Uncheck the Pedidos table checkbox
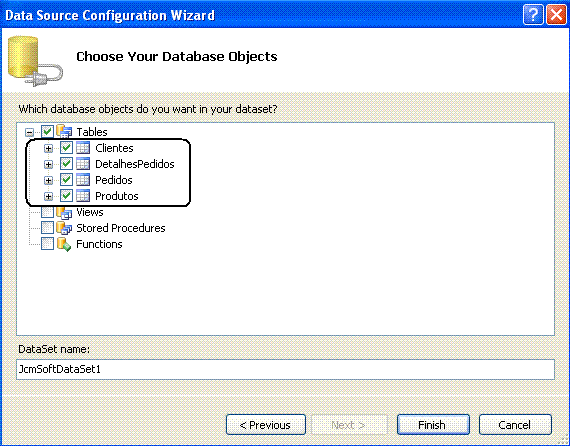The width and height of the screenshot is (570, 446). [66, 180]
